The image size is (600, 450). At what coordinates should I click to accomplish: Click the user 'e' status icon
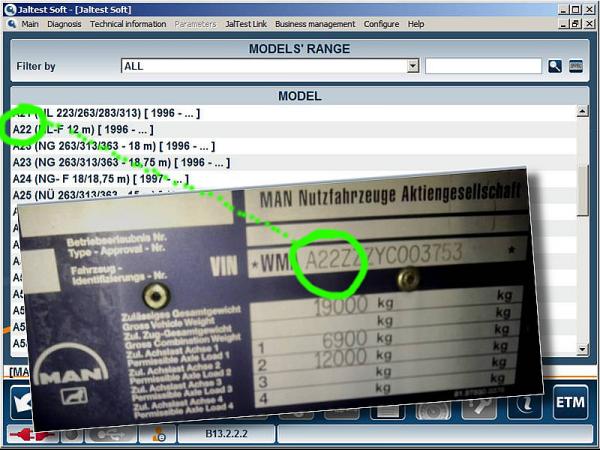(x=158, y=435)
